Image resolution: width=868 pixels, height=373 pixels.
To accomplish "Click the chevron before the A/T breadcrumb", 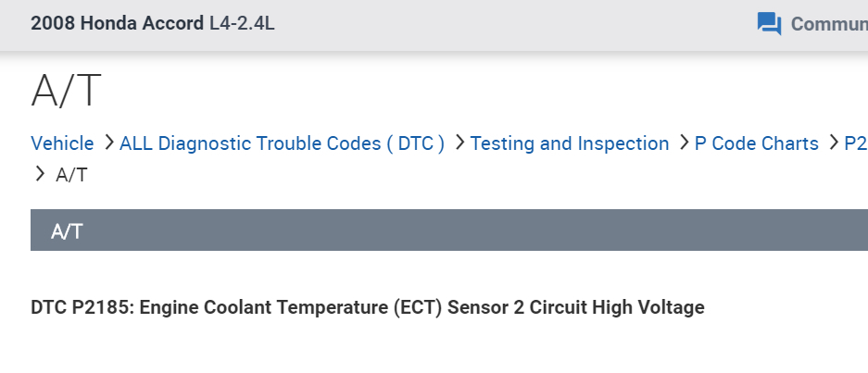I will pos(39,173).
